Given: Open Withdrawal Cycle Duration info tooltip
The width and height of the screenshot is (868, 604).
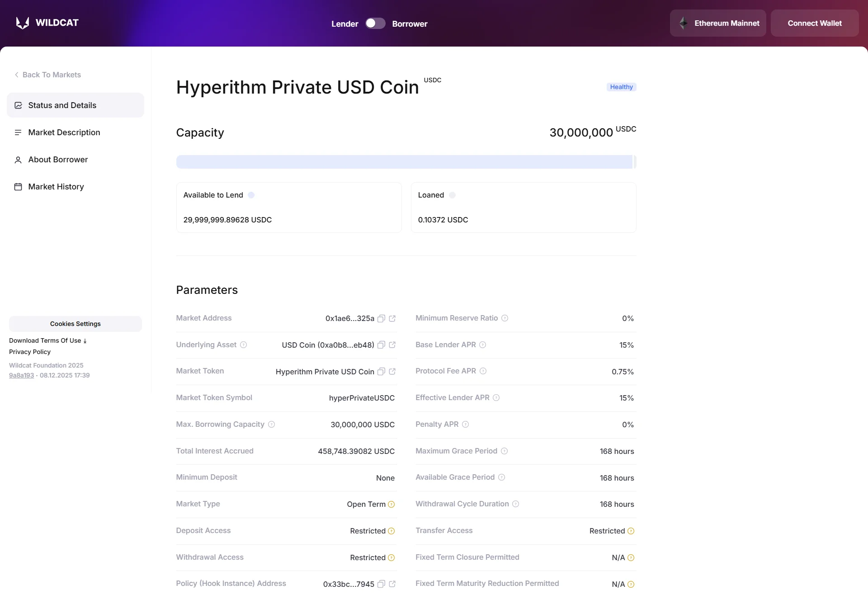Looking at the screenshot, I should (516, 504).
